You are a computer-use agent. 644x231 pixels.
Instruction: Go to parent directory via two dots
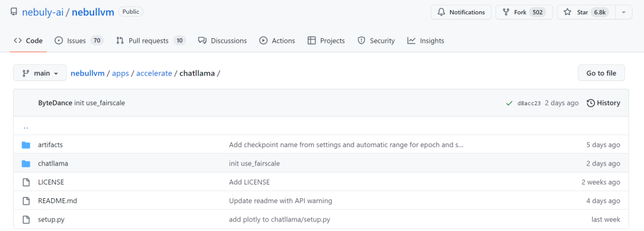coord(26,126)
